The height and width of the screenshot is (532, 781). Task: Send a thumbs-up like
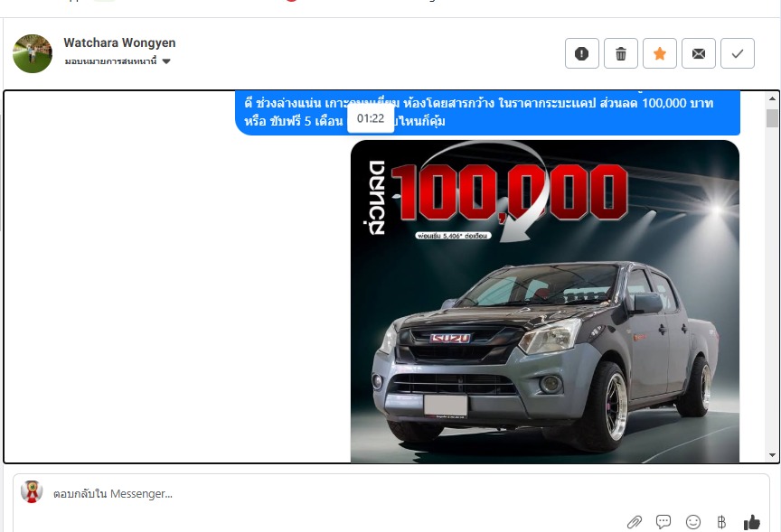[x=751, y=522]
